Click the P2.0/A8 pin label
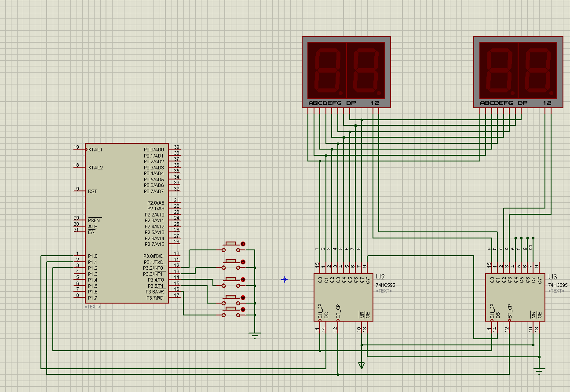Image resolution: width=570 pixels, height=392 pixels. [156, 203]
